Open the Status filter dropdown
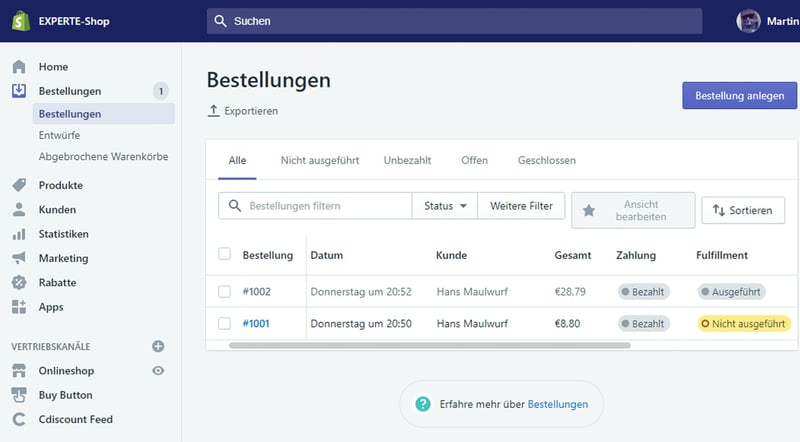 [445, 206]
